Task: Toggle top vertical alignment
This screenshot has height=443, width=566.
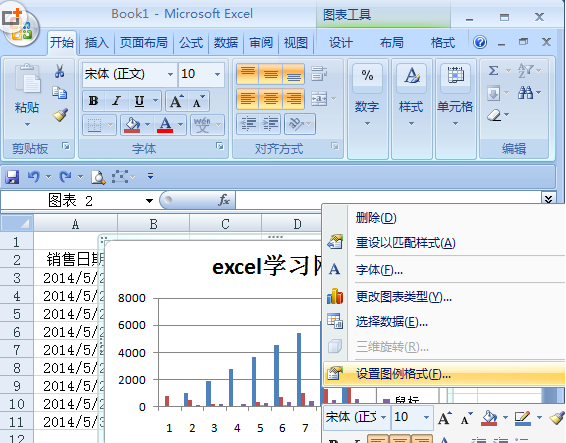Action: pyautogui.click(x=248, y=74)
